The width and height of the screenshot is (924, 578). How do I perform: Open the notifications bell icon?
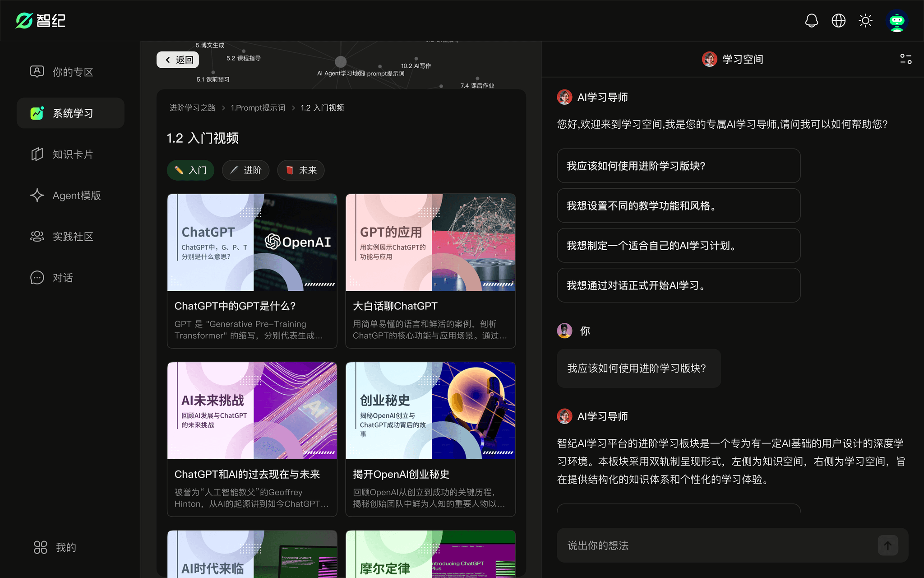pos(811,21)
